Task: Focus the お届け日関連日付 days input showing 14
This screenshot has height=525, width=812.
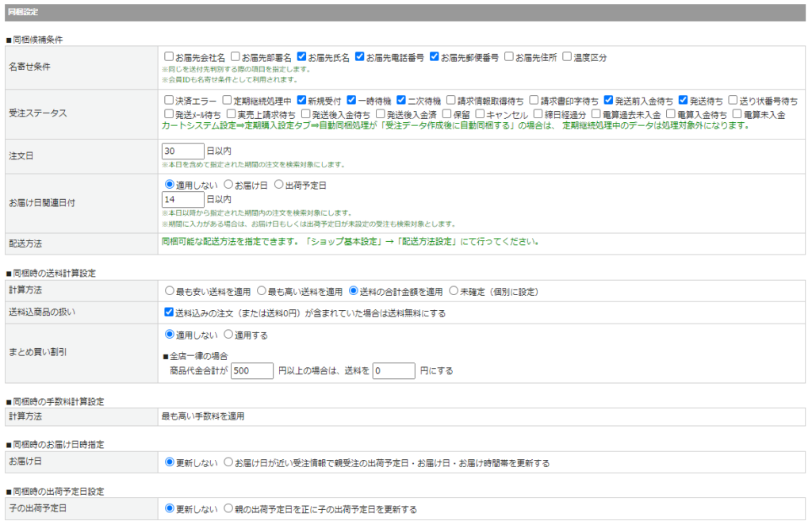Action: pos(182,200)
